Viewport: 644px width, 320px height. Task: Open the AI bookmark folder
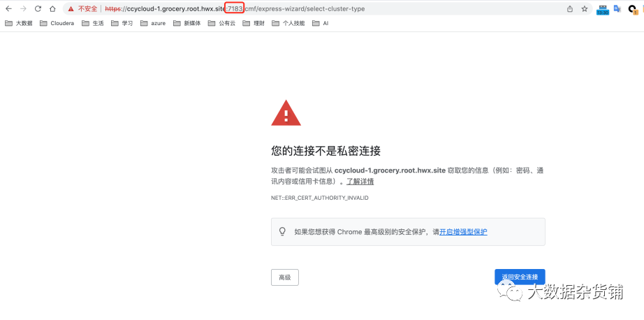[321, 24]
